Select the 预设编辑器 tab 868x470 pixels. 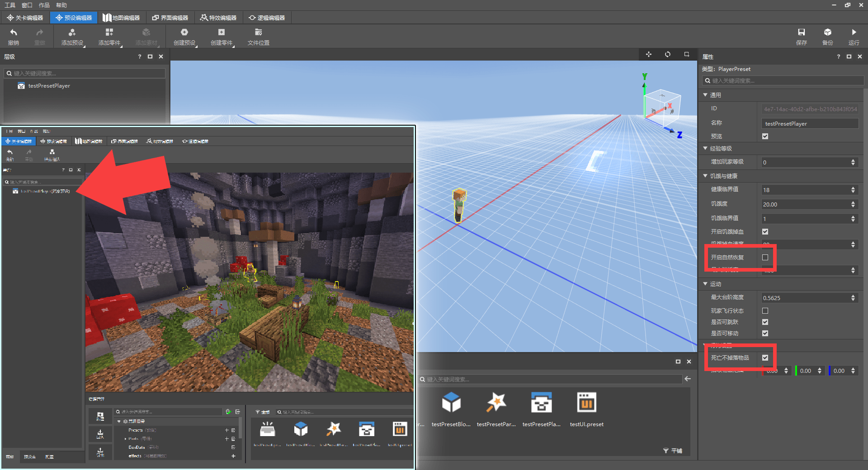[74, 18]
